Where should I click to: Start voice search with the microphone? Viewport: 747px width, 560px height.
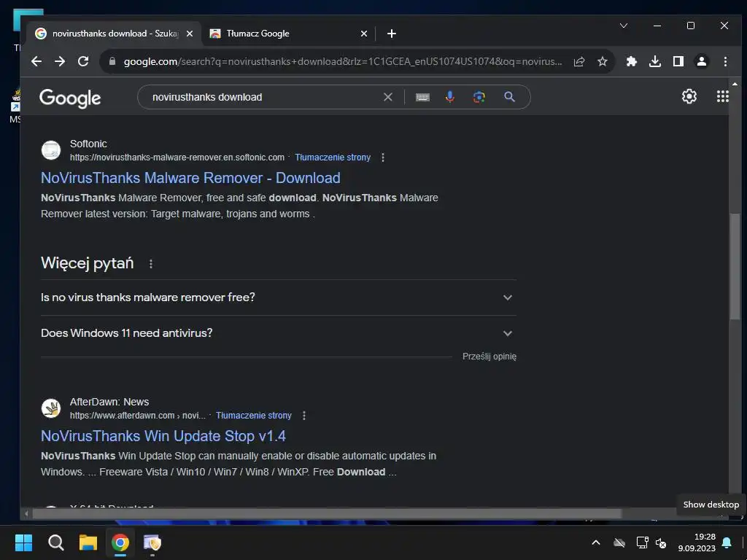click(449, 97)
